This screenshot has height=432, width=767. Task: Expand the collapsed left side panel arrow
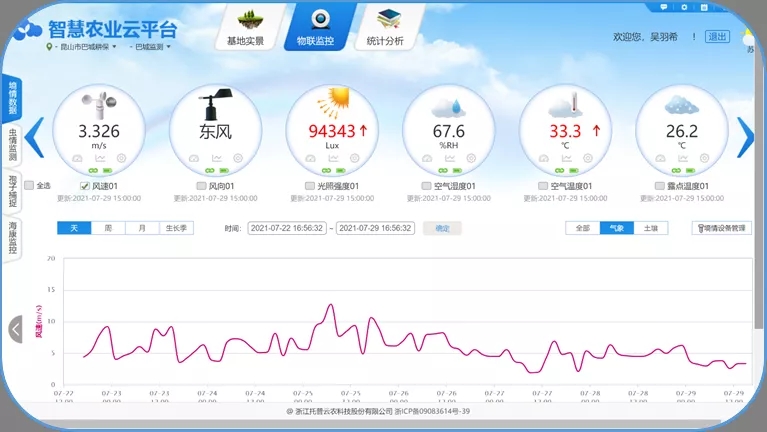15,329
